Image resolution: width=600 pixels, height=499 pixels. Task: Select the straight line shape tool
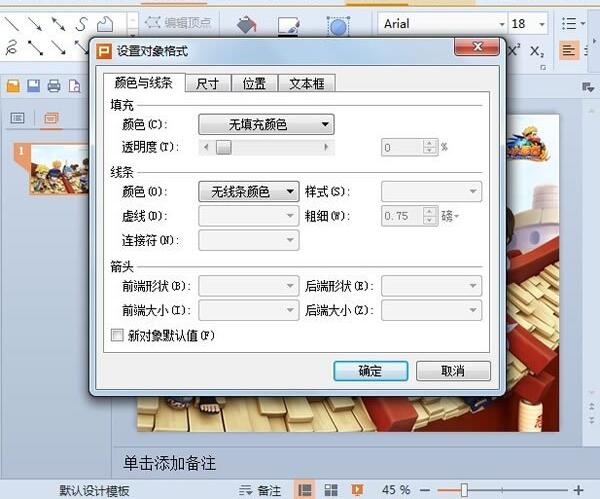tap(12, 24)
